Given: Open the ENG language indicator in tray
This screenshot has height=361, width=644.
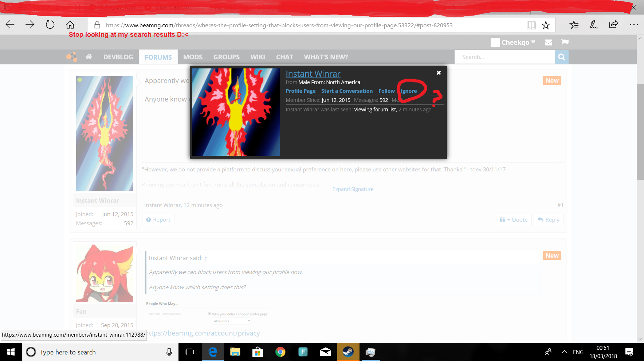Looking at the screenshot, I should click(x=578, y=352).
